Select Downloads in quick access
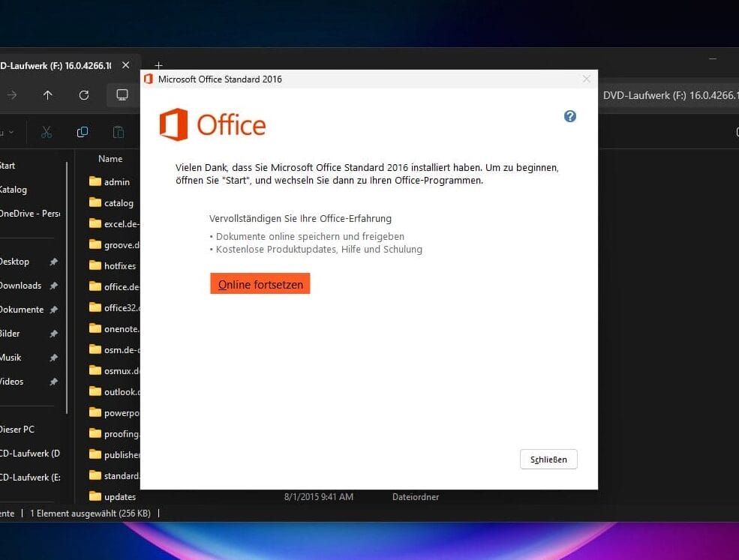Screen dimensions: 739x560 [20, 286]
